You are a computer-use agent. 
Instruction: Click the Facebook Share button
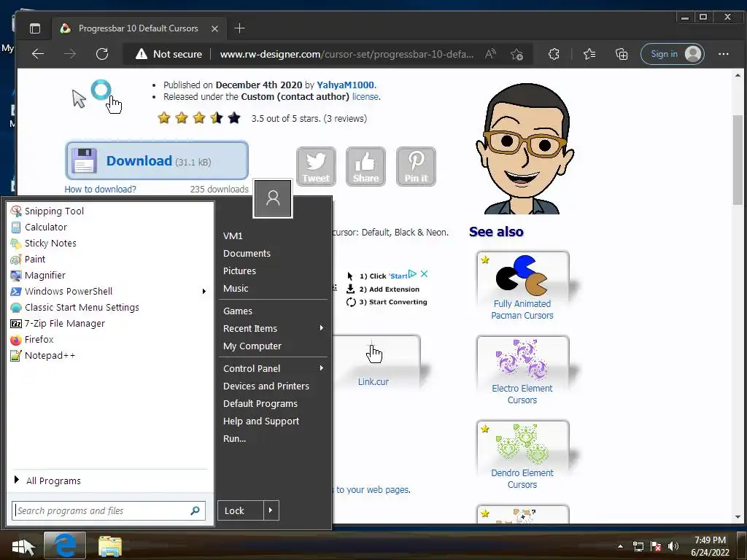(365, 166)
